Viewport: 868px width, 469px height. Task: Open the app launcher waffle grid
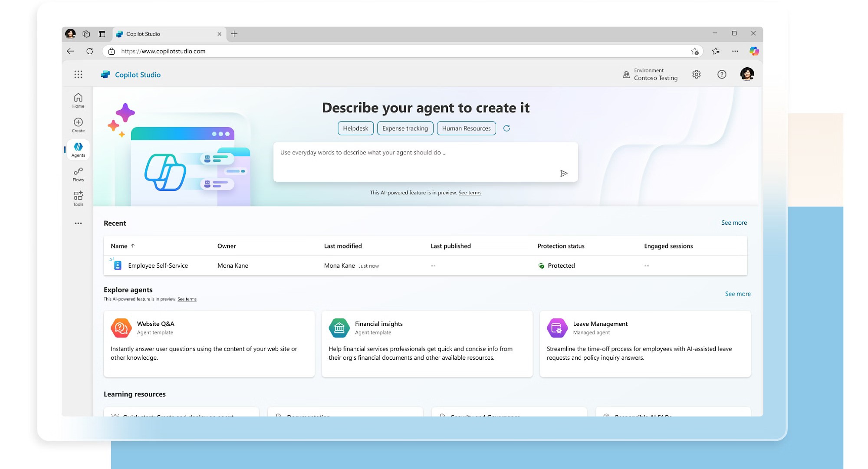[x=78, y=75]
